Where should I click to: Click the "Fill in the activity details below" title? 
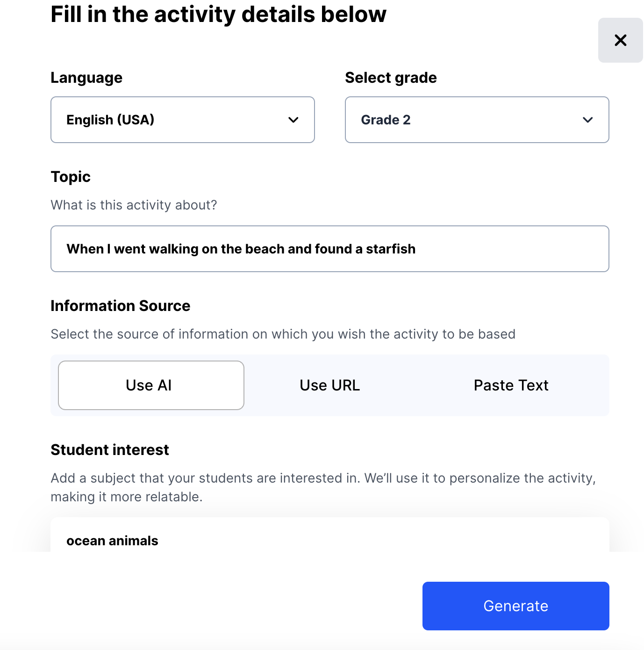click(218, 14)
